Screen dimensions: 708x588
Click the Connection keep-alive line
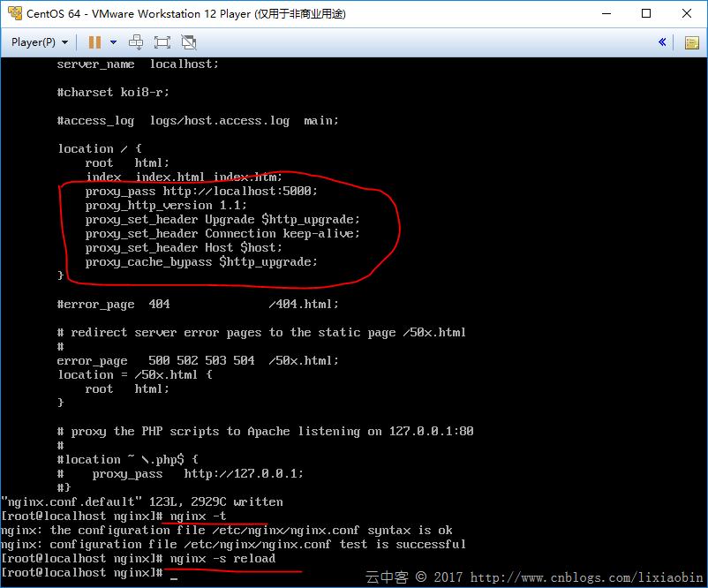click(222, 233)
